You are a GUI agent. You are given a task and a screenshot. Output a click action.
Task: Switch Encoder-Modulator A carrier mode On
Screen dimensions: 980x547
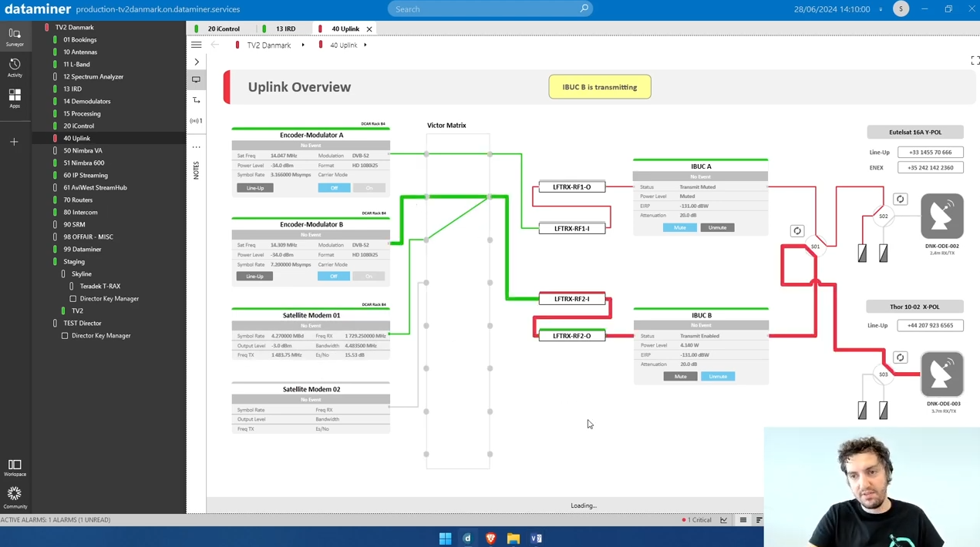[x=369, y=188]
